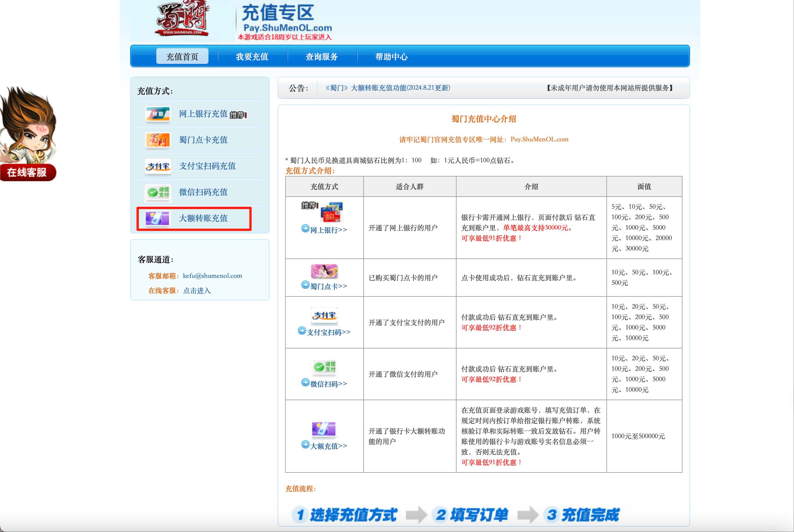This screenshot has width=794, height=532.
Task: Open the 我要充值 menu item
Action: 252,56
